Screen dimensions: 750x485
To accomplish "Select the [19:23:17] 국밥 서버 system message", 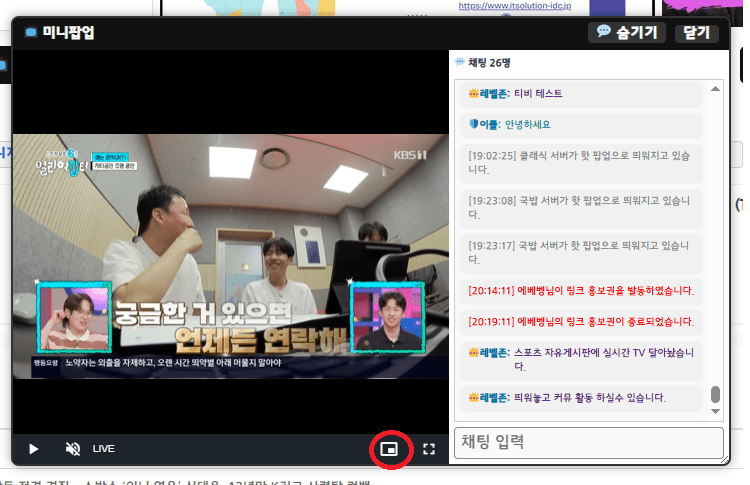I will tap(582, 253).
